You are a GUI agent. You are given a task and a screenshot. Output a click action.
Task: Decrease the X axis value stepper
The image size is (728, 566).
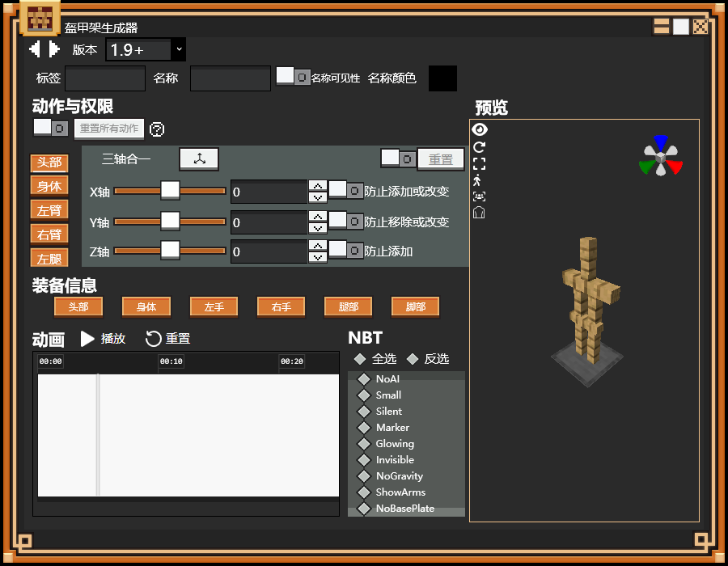(x=318, y=197)
